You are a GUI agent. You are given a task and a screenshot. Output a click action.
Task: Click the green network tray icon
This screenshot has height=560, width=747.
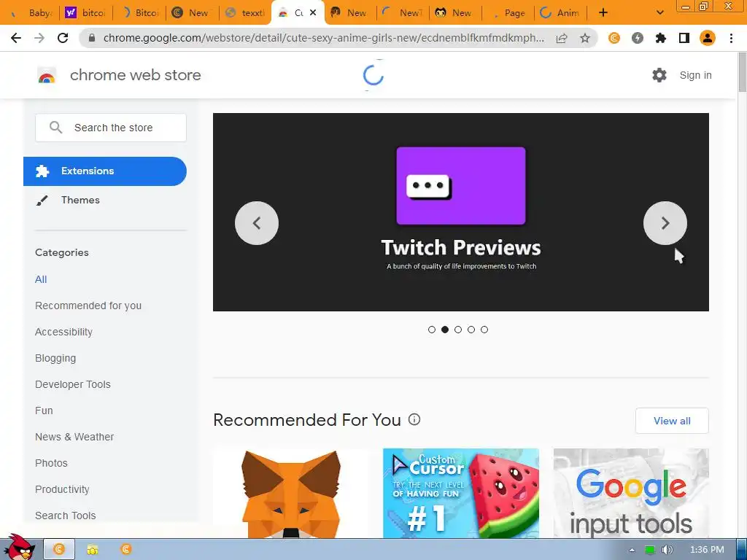click(650, 550)
